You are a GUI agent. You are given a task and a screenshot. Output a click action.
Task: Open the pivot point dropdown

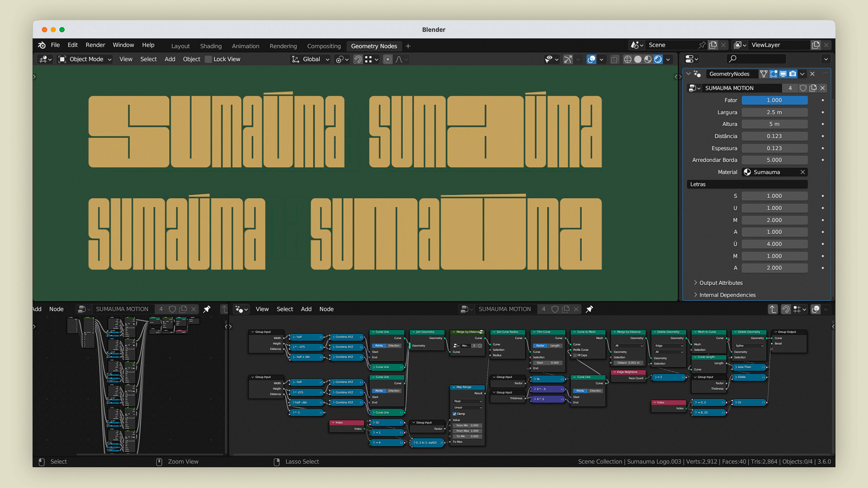(342, 59)
